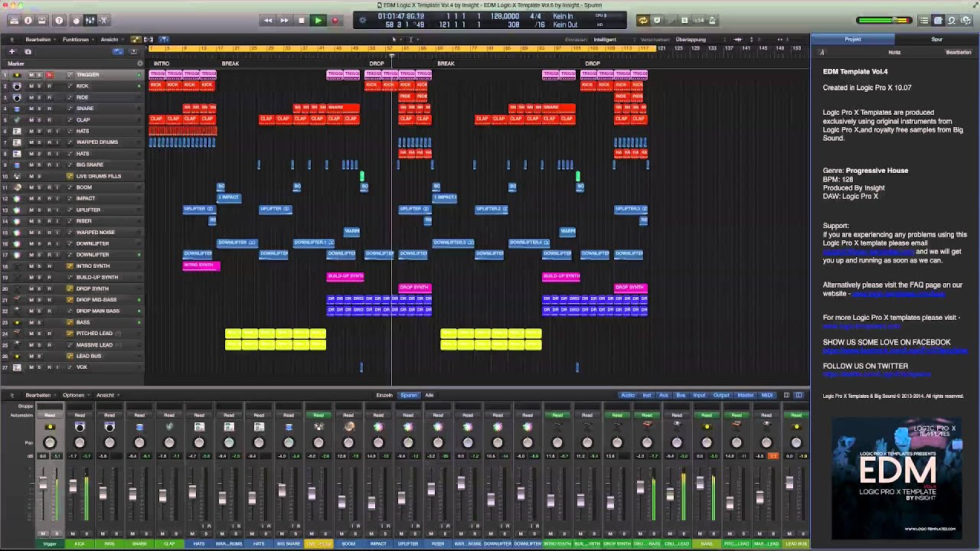Toggle the Catch playhead button

pyautogui.click(x=164, y=39)
